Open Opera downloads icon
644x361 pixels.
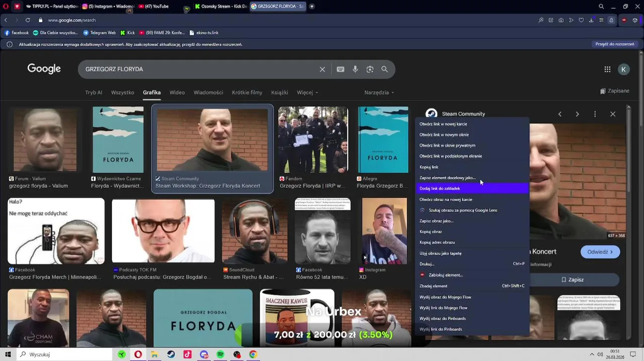591,20
